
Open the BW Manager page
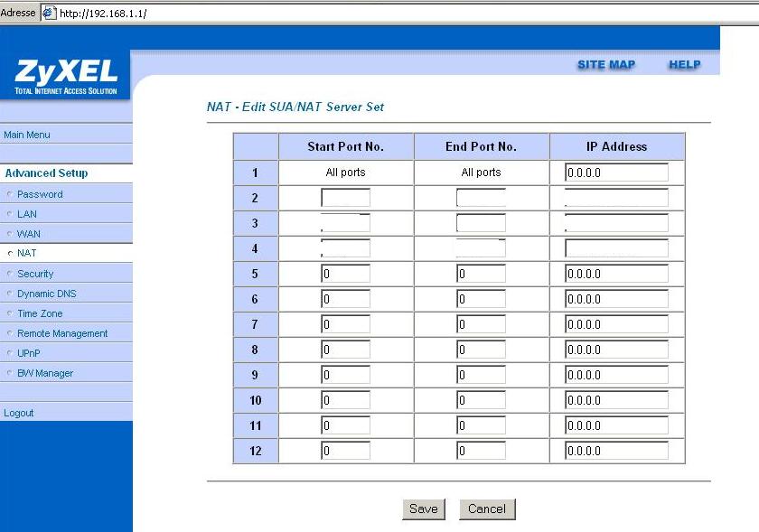pos(45,373)
